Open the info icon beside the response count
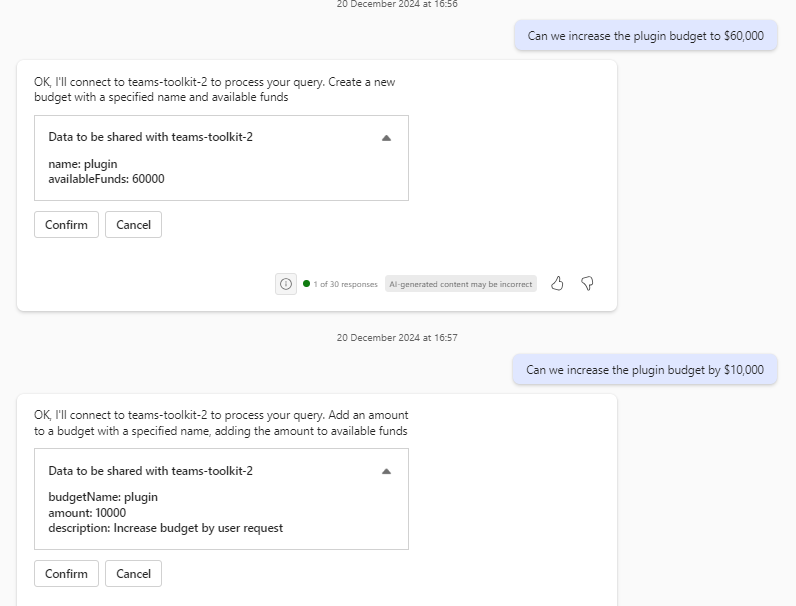The height and width of the screenshot is (606, 796). pyautogui.click(x=286, y=284)
